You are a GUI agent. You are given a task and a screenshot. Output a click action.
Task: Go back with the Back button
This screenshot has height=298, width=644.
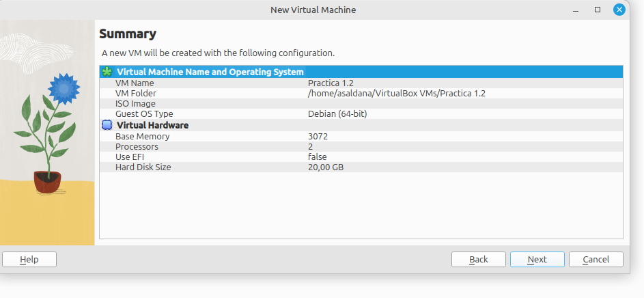pos(478,259)
